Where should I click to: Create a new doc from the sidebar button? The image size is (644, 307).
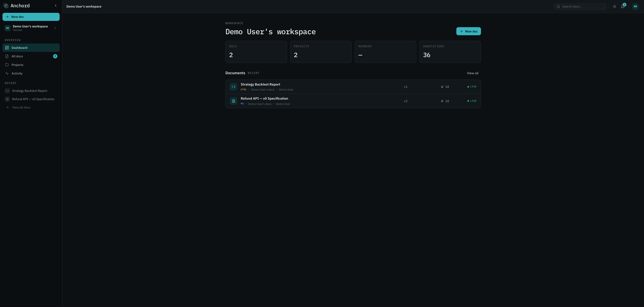point(31,17)
